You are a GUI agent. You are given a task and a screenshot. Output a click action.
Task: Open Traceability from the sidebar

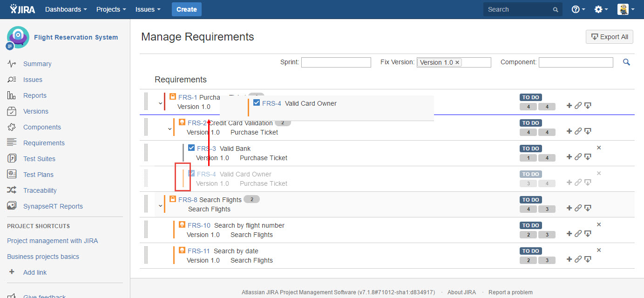click(x=40, y=190)
